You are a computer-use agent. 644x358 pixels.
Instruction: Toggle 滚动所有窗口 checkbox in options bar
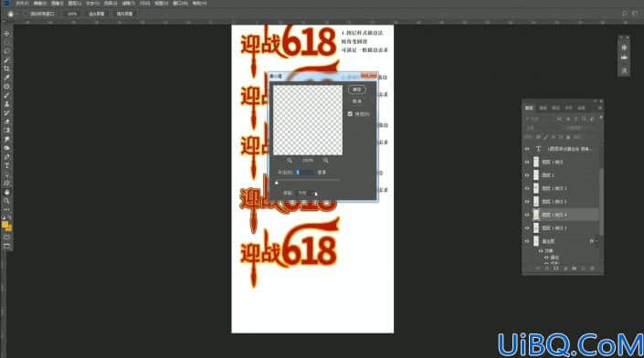coord(26,14)
